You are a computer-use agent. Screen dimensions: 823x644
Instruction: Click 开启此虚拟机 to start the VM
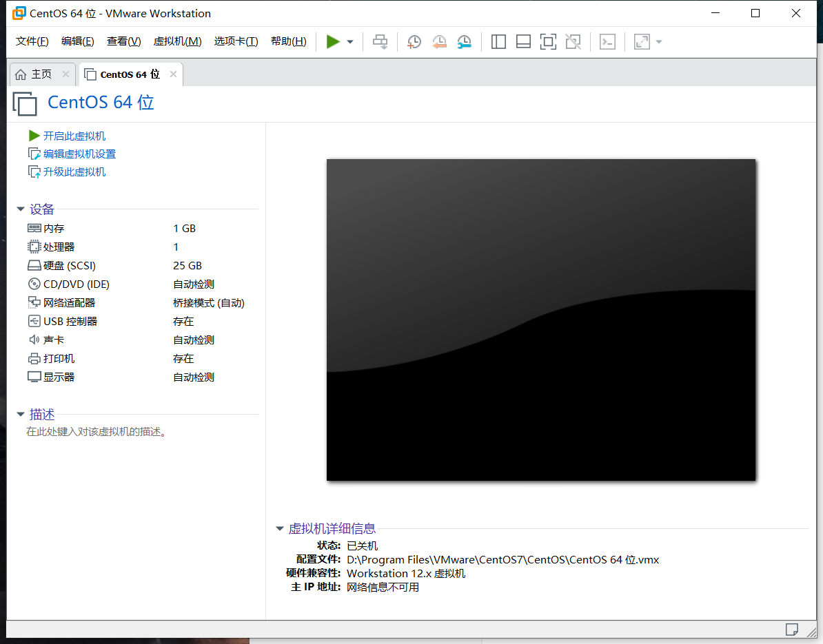76,136
